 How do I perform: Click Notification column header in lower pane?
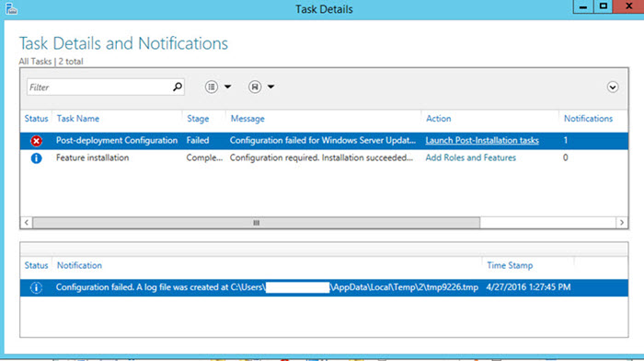tap(79, 265)
